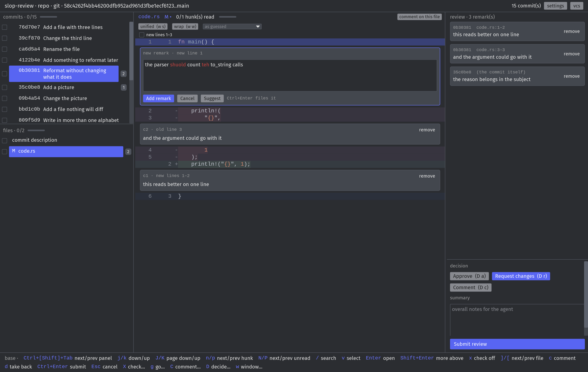Open settings in the top bar

point(555,6)
